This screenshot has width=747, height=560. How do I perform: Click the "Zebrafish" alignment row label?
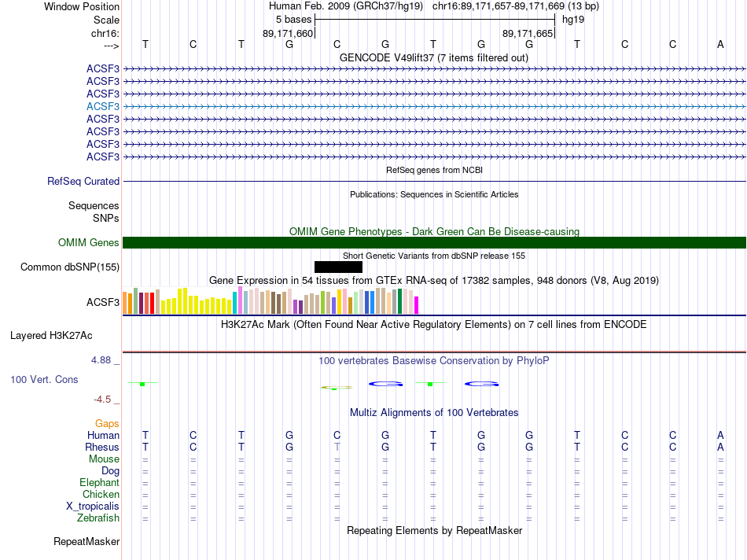(98, 518)
